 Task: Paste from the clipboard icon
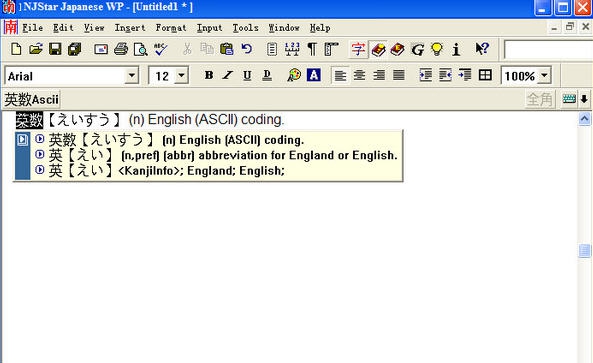[227, 49]
